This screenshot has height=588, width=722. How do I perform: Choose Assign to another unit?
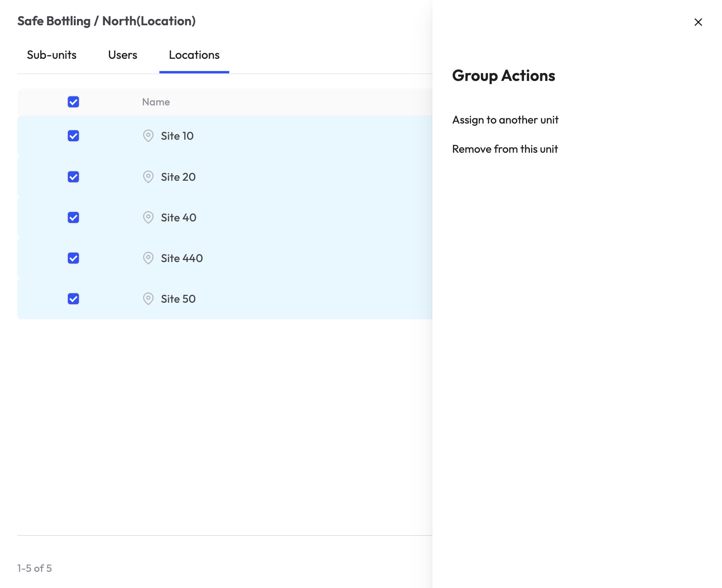tap(505, 120)
